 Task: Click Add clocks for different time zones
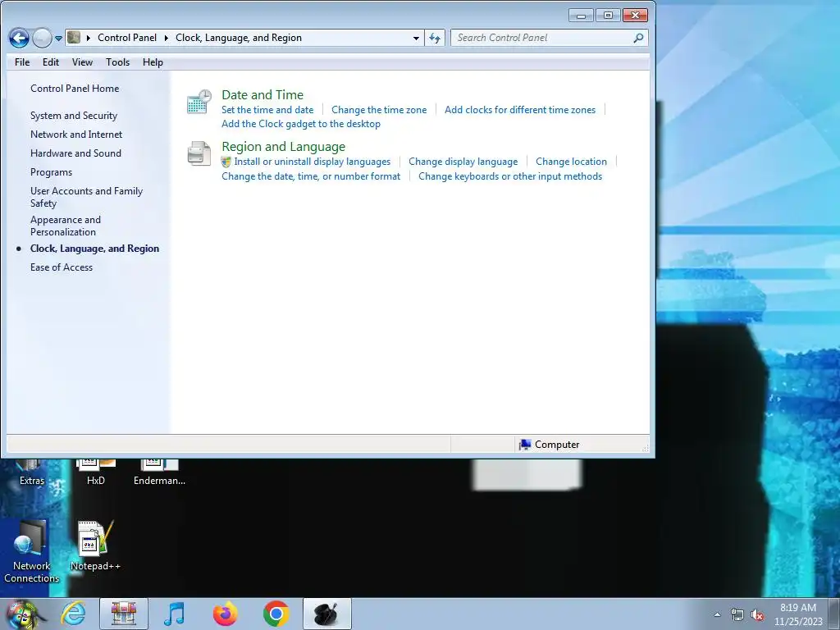pyautogui.click(x=519, y=110)
